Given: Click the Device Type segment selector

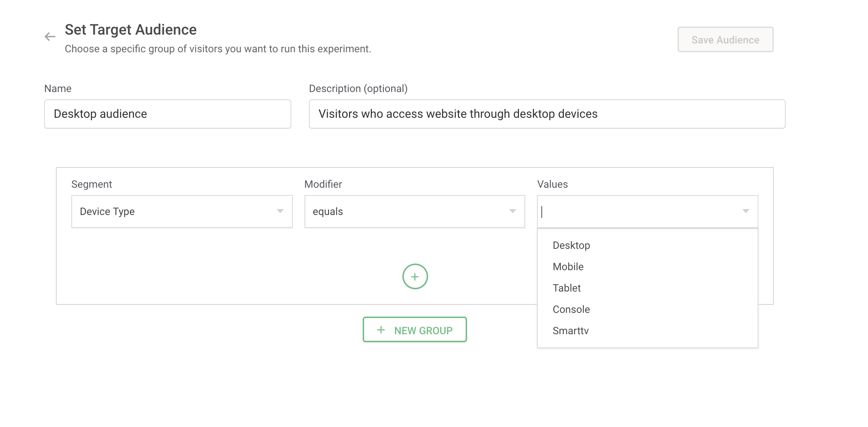Looking at the screenshot, I should pyautogui.click(x=173, y=212).
